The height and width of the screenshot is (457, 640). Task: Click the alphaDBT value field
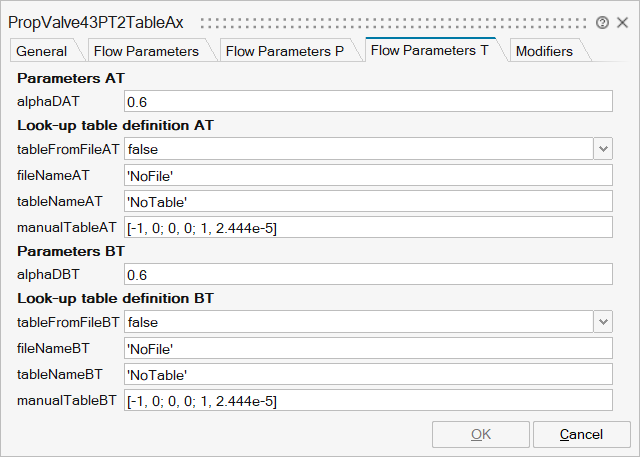[x=367, y=274]
